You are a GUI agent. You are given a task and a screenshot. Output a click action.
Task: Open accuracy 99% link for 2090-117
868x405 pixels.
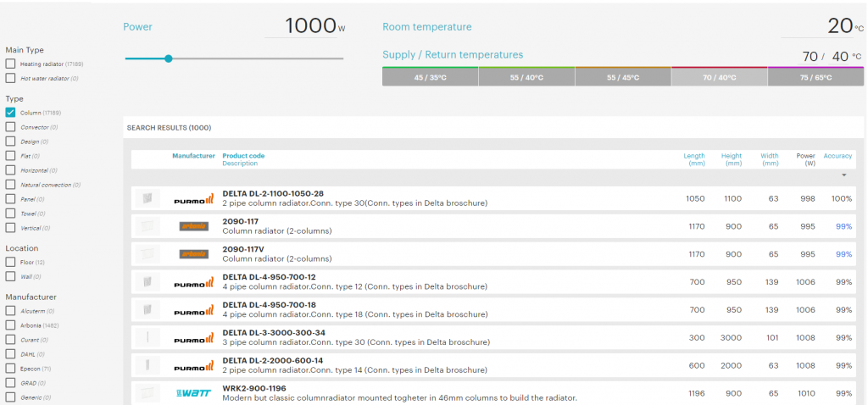pos(843,226)
